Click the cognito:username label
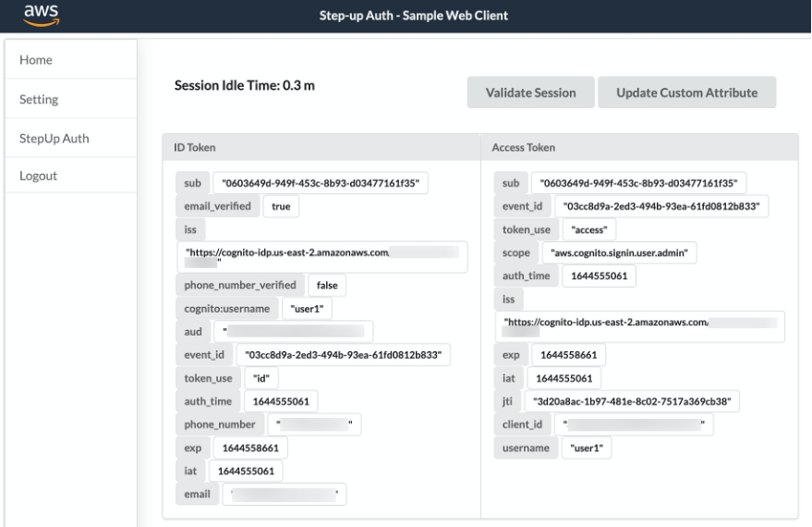Image resolution: width=812 pixels, height=527 pixels. coord(227,309)
